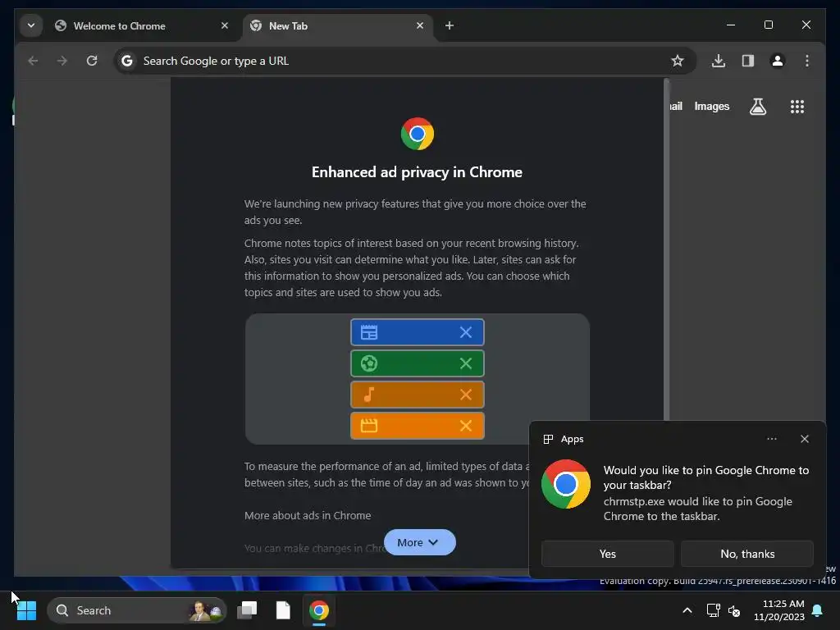The width and height of the screenshot is (840, 630).
Task: Open notification options three dots
Action: click(x=771, y=440)
